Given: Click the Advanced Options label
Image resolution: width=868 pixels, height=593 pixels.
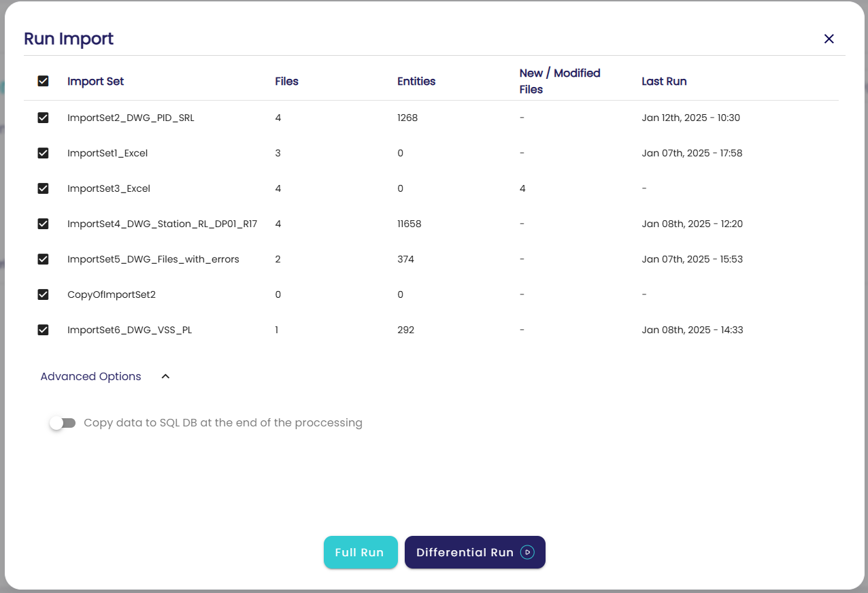Looking at the screenshot, I should coord(91,377).
